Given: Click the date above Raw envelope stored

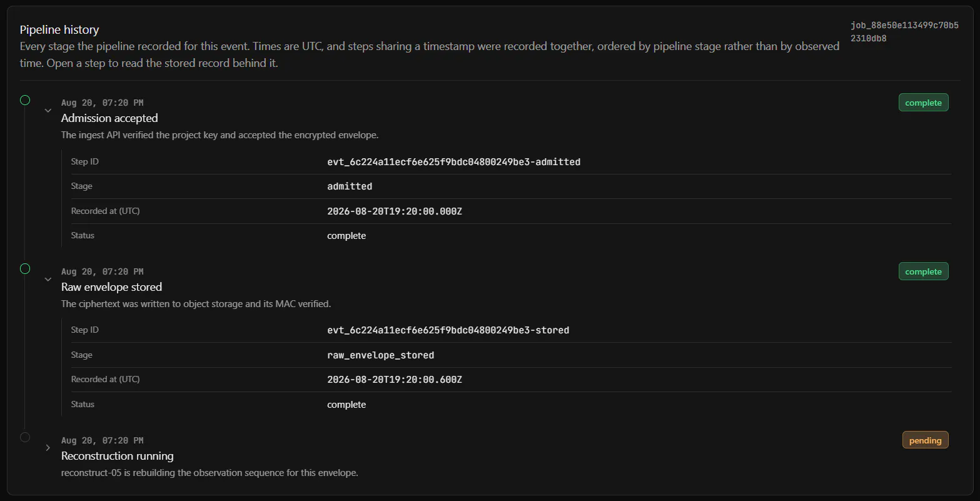Looking at the screenshot, I should pos(103,271).
